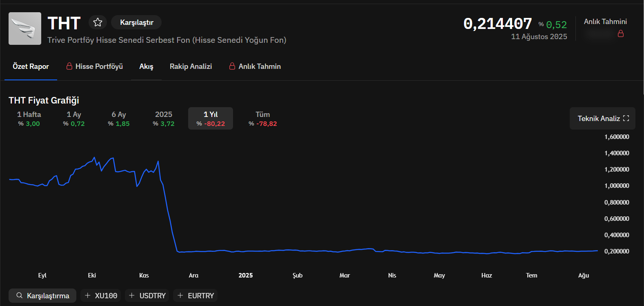This screenshot has width=644, height=306.
Task: Click the 1,000000 price axis label
Action: tap(617, 186)
